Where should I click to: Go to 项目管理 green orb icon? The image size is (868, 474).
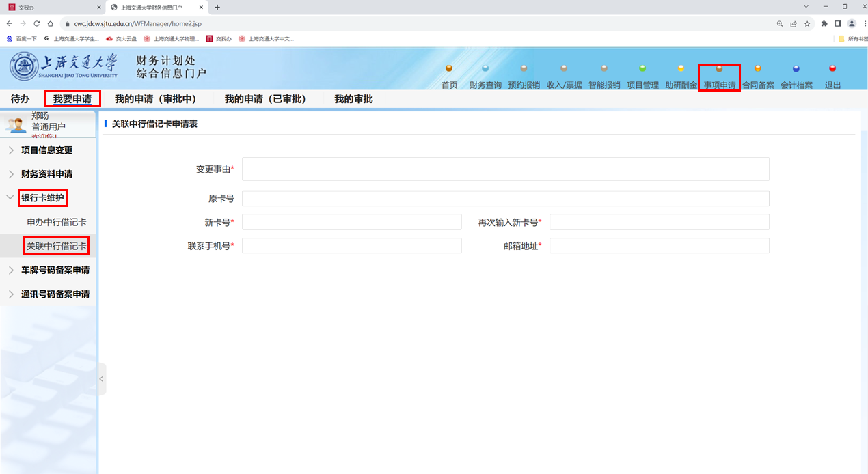point(642,68)
